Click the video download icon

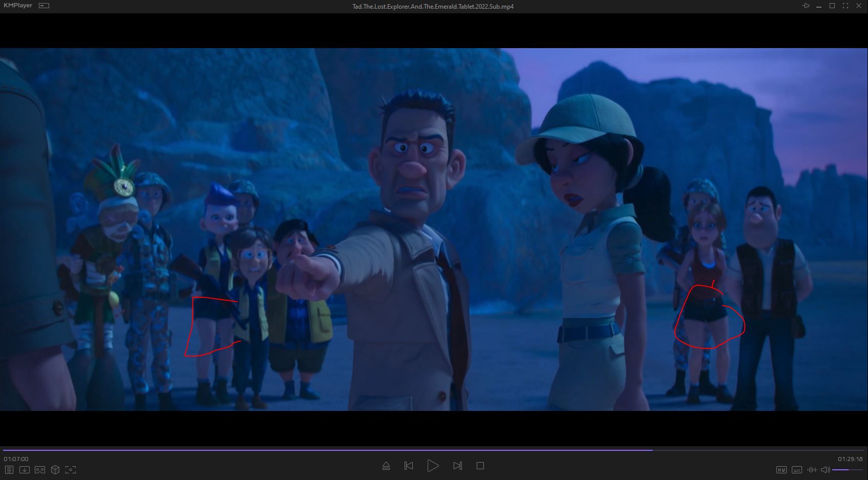point(24,470)
